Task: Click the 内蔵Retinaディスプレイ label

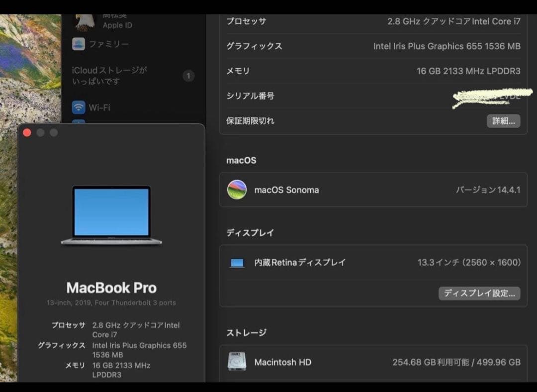Action: click(x=300, y=263)
